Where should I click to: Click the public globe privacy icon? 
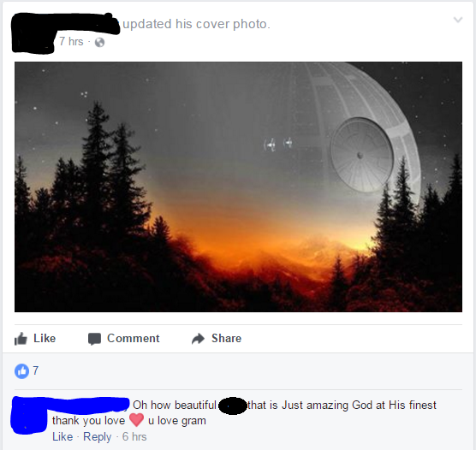(99, 42)
